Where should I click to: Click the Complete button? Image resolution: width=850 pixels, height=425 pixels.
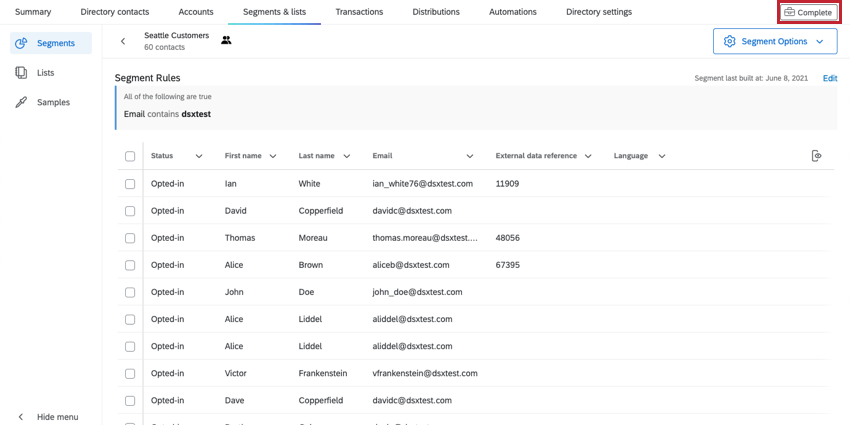(808, 12)
